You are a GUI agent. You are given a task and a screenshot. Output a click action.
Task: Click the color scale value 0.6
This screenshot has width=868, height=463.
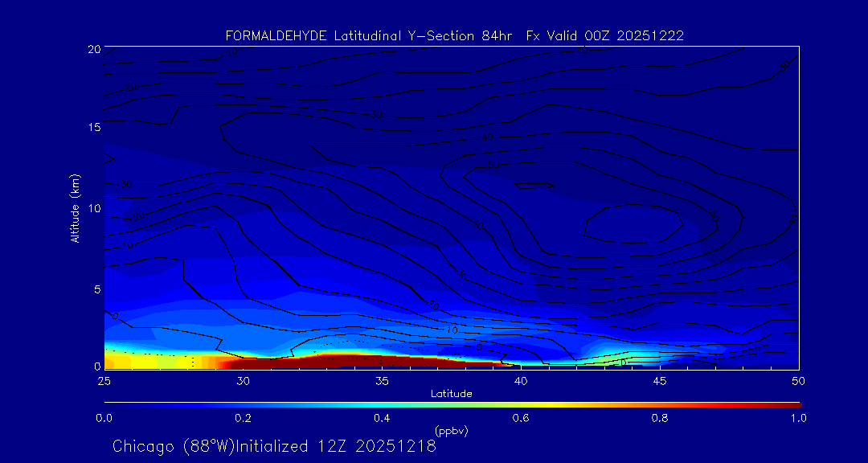tap(520, 418)
